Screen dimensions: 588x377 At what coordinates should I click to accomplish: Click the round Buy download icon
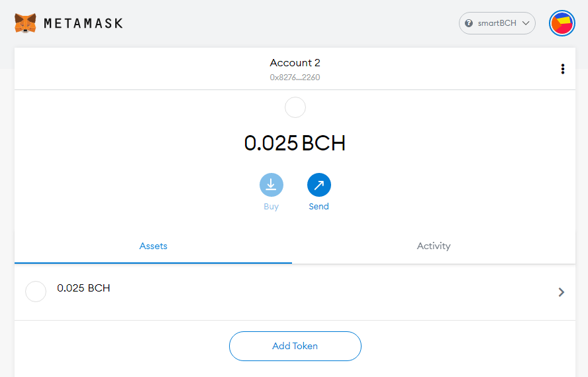[x=271, y=185]
